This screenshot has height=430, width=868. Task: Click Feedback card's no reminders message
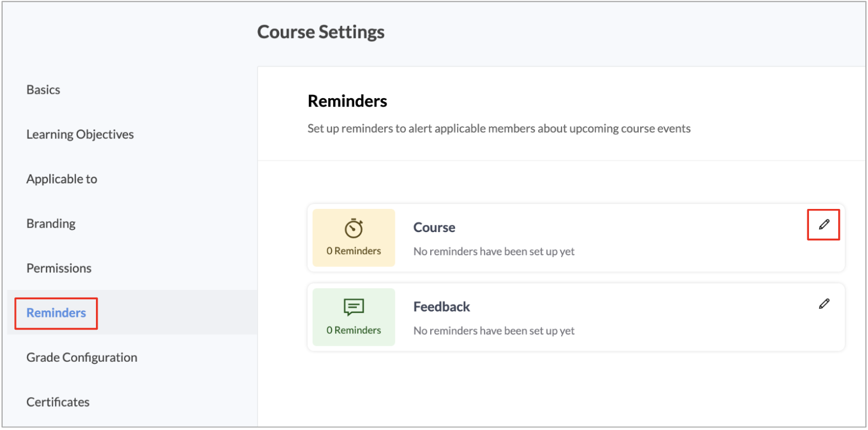tap(494, 331)
